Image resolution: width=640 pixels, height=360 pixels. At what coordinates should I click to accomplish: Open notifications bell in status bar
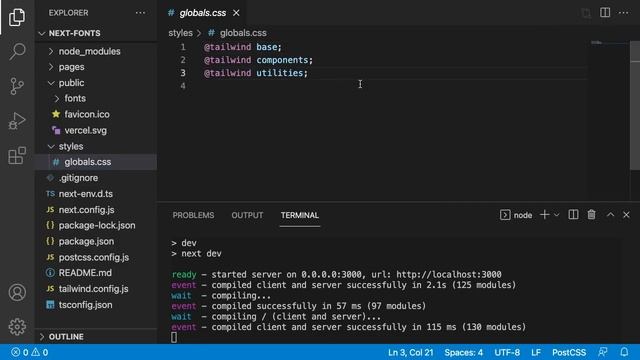point(624,352)
